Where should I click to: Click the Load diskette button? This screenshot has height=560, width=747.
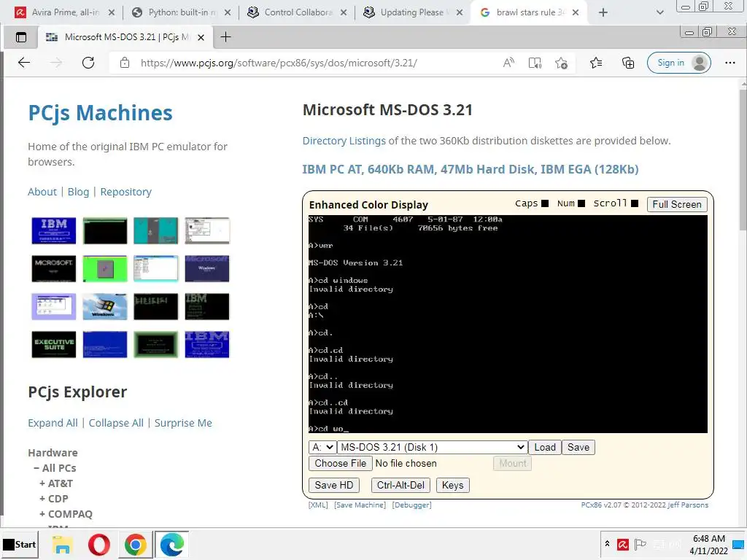[x=545, y=447]
